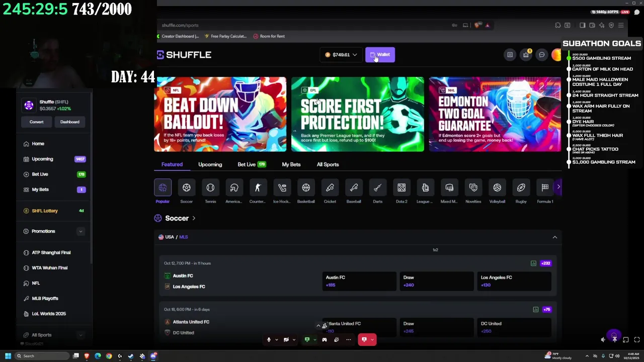Viewport: 644px width, 362px height.
Task: Open more options ellipsis in control bar
Action: (349, 340)
